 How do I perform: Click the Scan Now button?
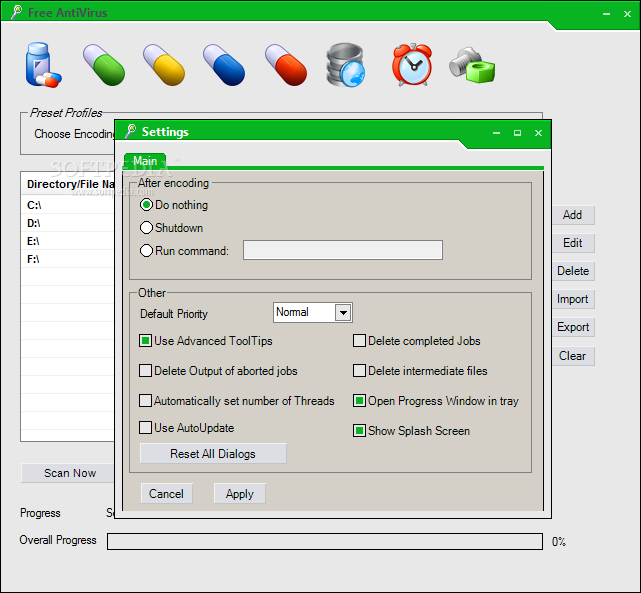tap(68, 473)
